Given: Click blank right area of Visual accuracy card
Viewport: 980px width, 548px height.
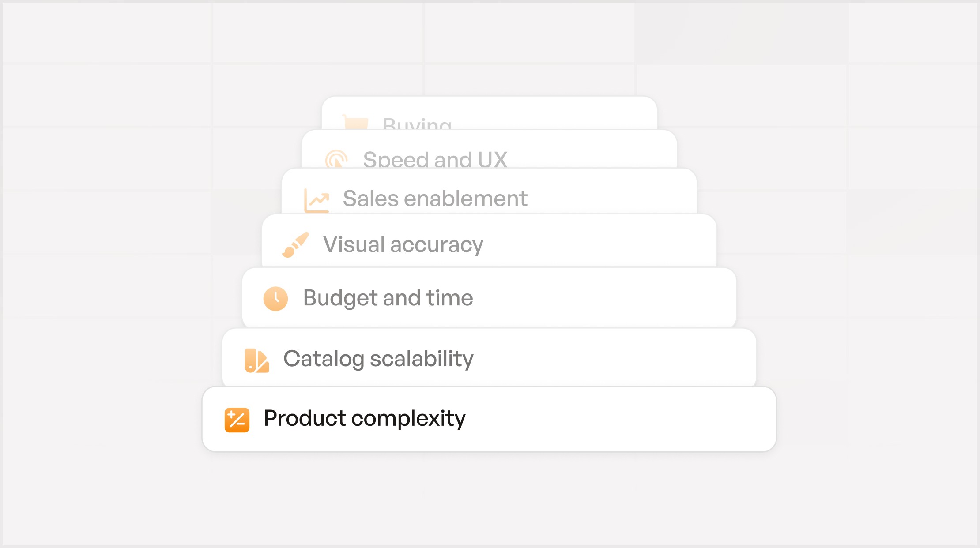Looking at the screenshot, I should (x=609, y=243).
